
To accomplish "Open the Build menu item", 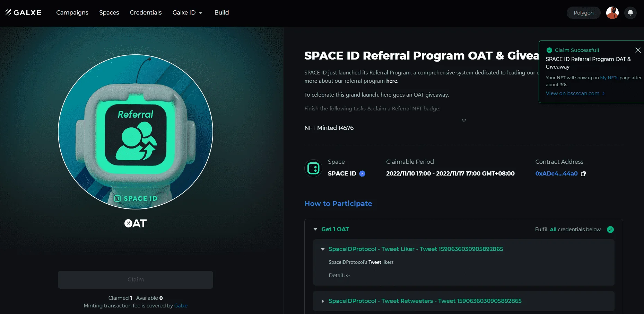I will coord(221,12).
